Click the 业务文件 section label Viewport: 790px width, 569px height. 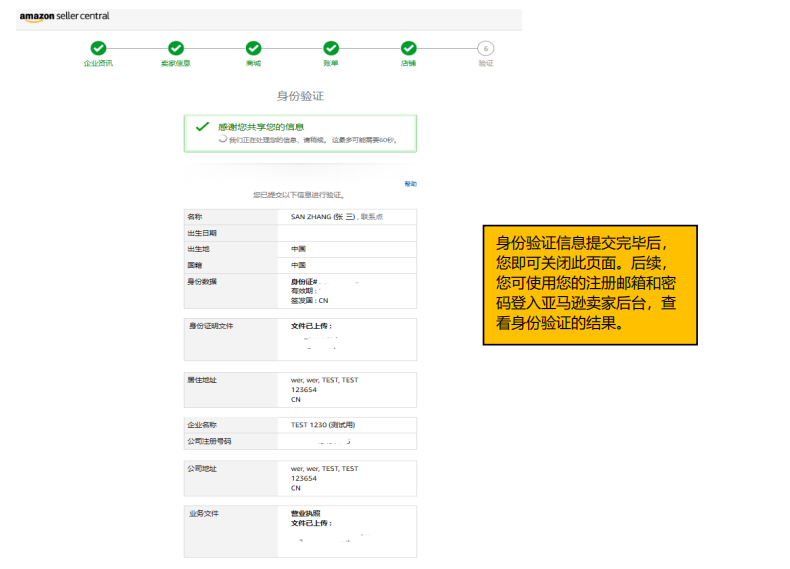(204, 514)
